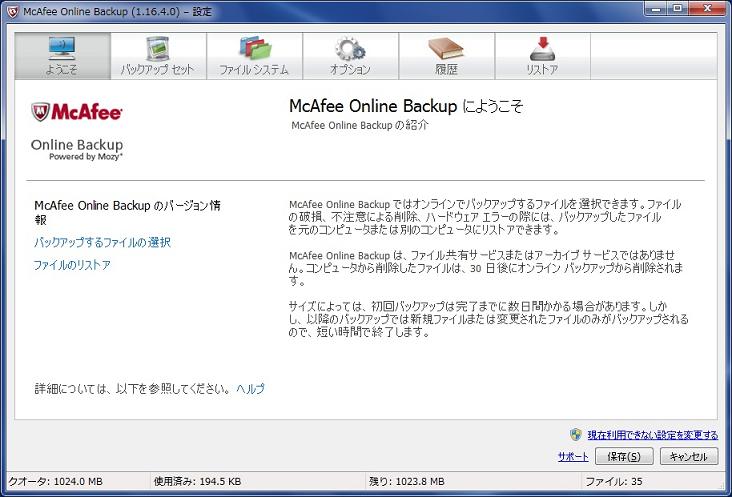Click 現在利用できない設定を変更する link

pos(653,435)
